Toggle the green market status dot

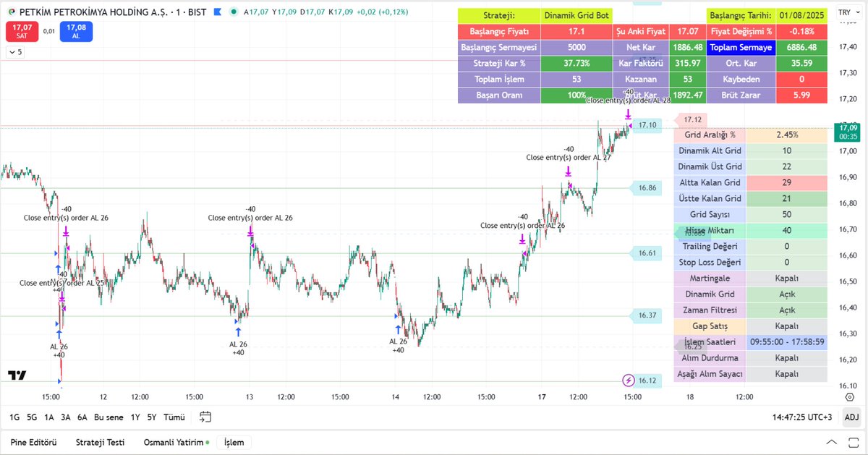pos(234,12)
